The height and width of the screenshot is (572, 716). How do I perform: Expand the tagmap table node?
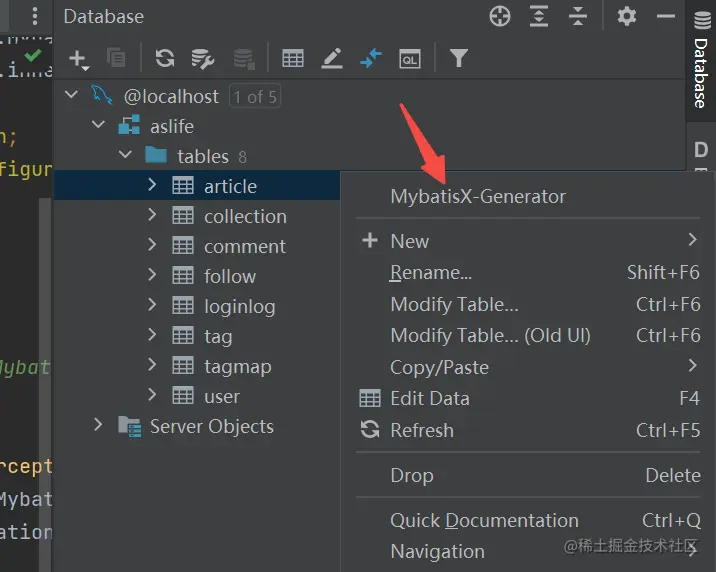point(152,365)
